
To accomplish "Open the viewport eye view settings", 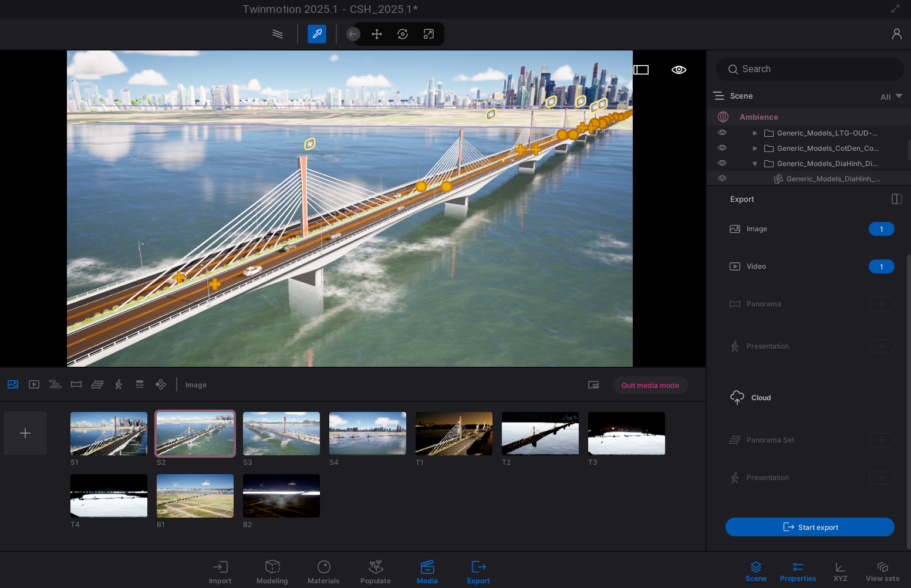I will 679,70.
